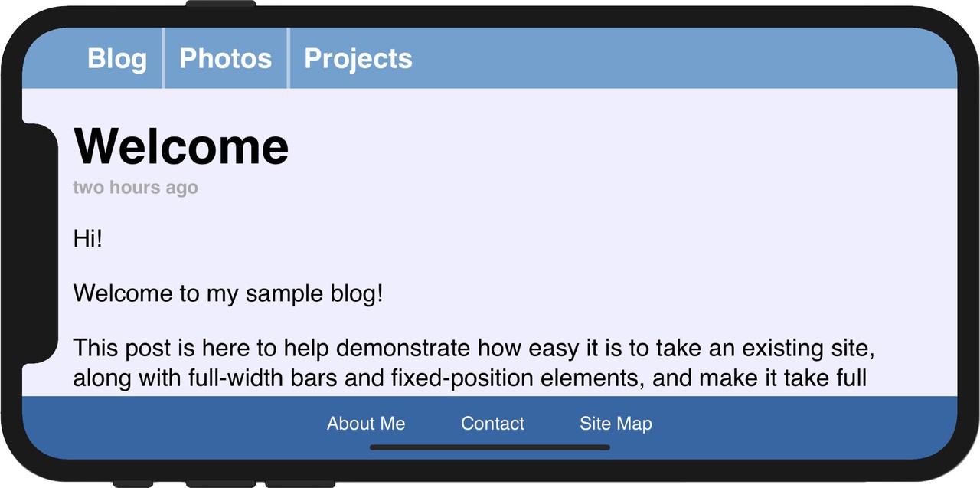
Task: Click the paragraph starting 'This post is here'
Action: [x=474, y=349]
